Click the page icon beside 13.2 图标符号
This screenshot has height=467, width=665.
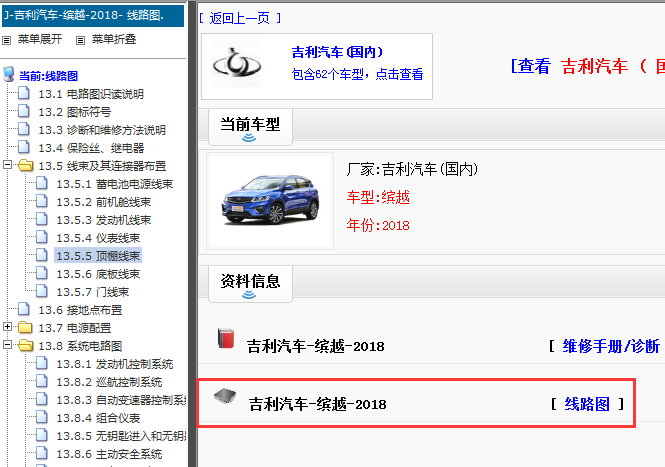[x=24, y=111]
